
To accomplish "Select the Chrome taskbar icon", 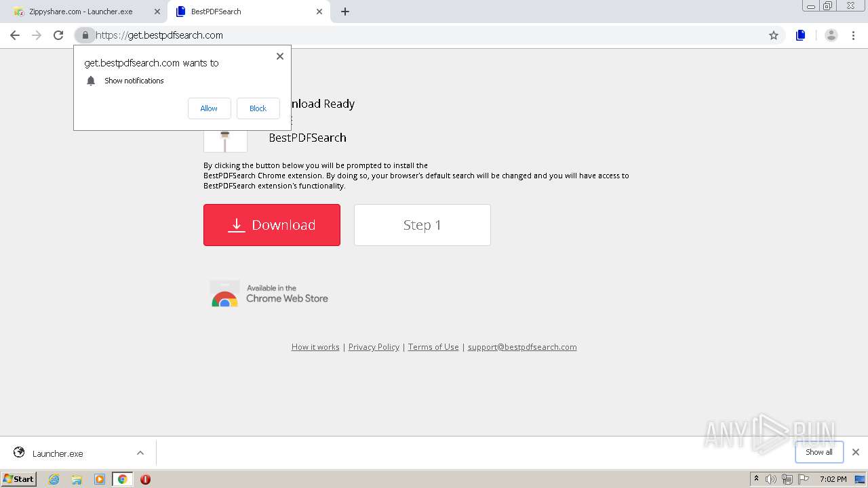I will [123, 479].
